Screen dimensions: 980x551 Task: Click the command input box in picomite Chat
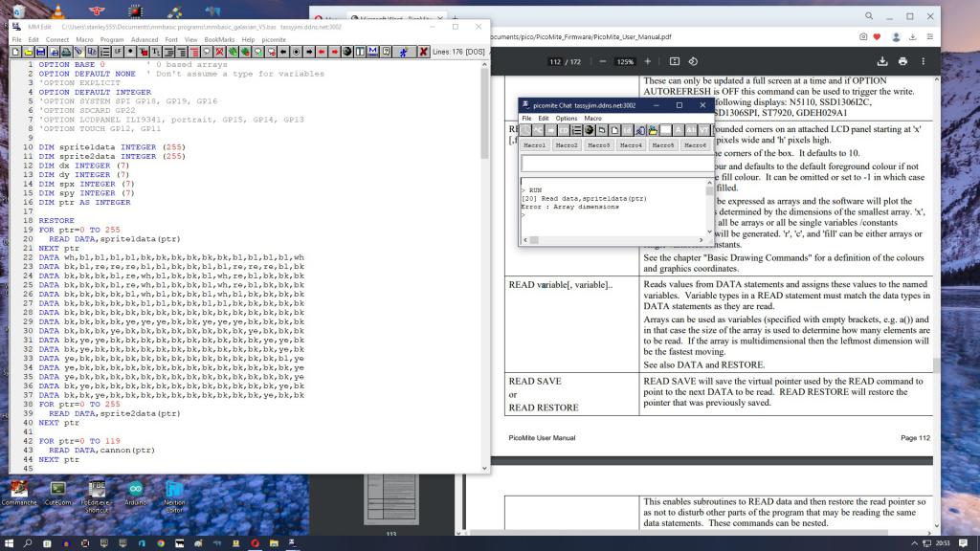[615, 164]
